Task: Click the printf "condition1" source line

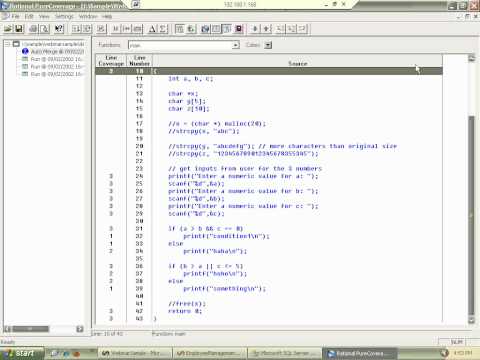Action: pyautogui.click(x=226, y=236)
